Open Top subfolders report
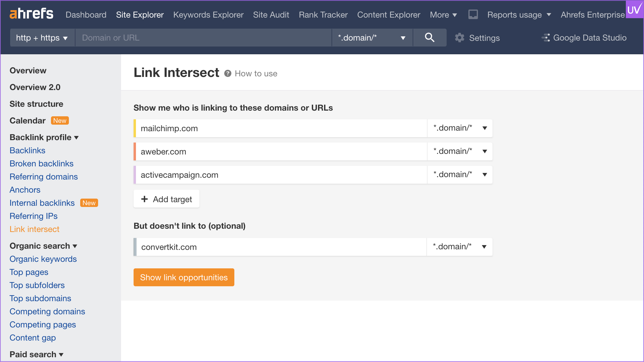Image resolution: width=644 pixels, height=362 pixels. [37, 285]
